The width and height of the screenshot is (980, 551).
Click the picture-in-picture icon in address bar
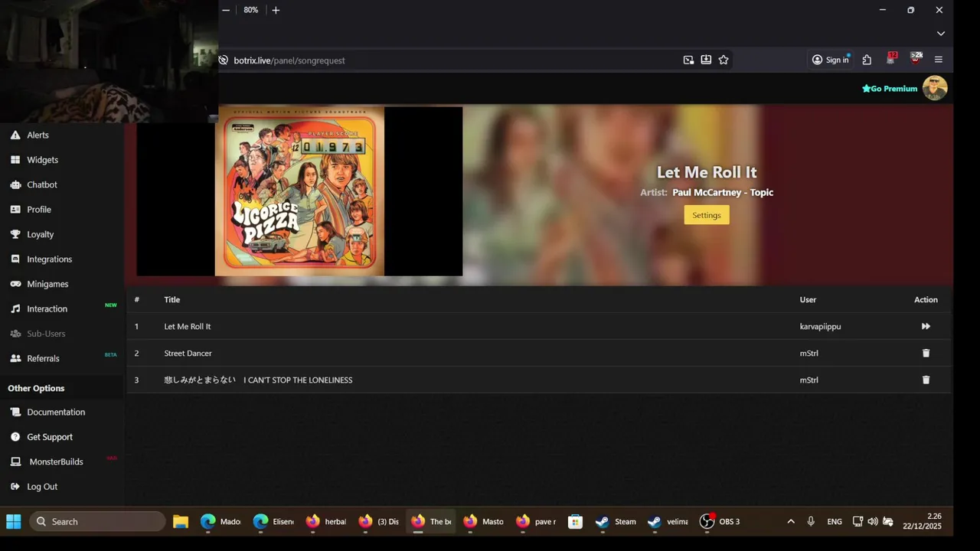click(x=688, y=60)
